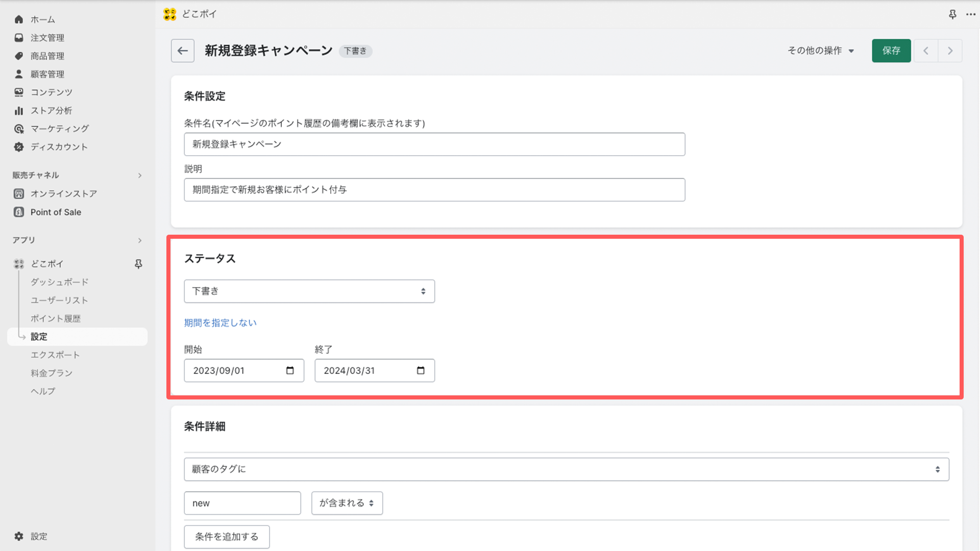Click the ダッシュボード icon in app menu
980x551 pixels.
pyautogui.click(x=59, y=282)
